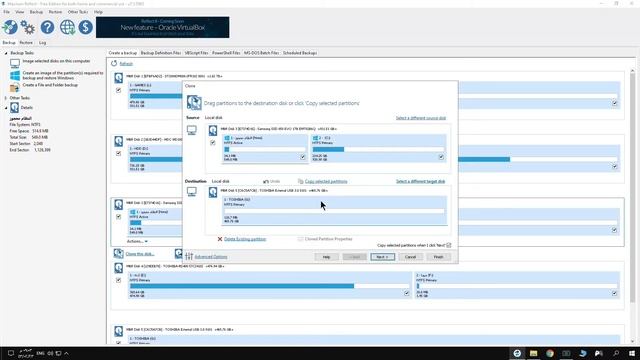Click Select a different source disk link

[x=421, y=118]
